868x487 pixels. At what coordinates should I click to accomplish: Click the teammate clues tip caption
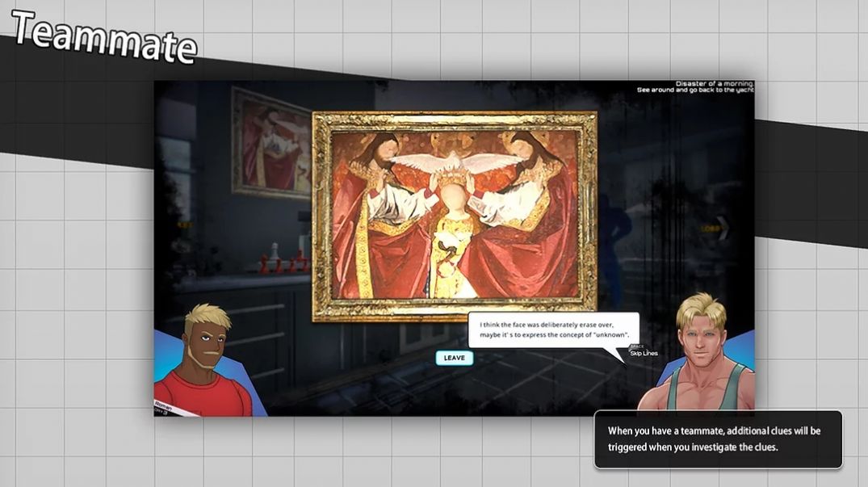[x=718, y=439]
